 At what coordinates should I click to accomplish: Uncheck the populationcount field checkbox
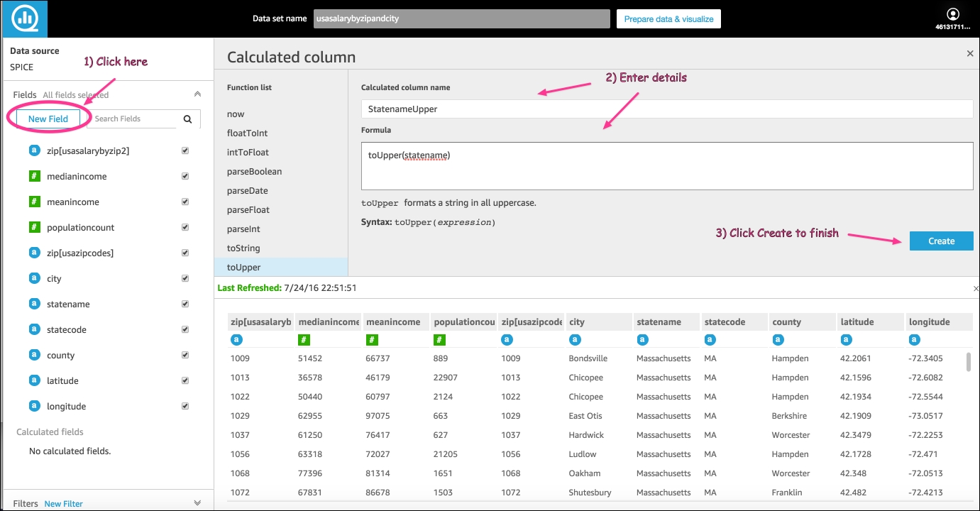pos(185,227)
